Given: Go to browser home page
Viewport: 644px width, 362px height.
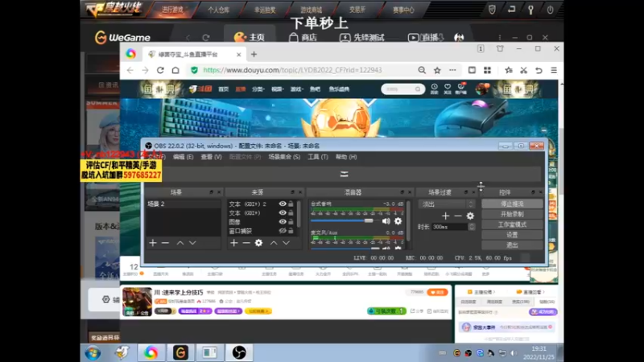Looking at the screenshot, I should coord(175,70).
